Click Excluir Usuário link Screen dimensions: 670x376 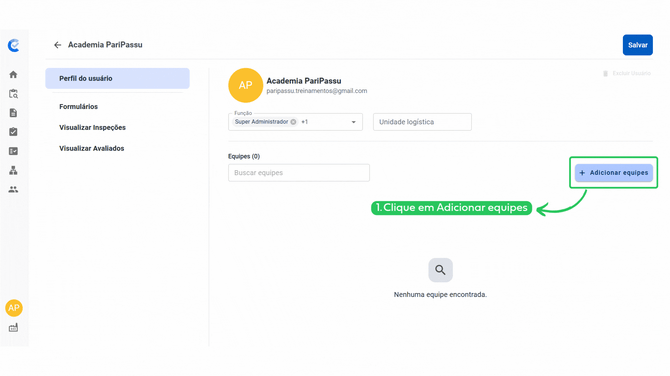tap(632, 73)
